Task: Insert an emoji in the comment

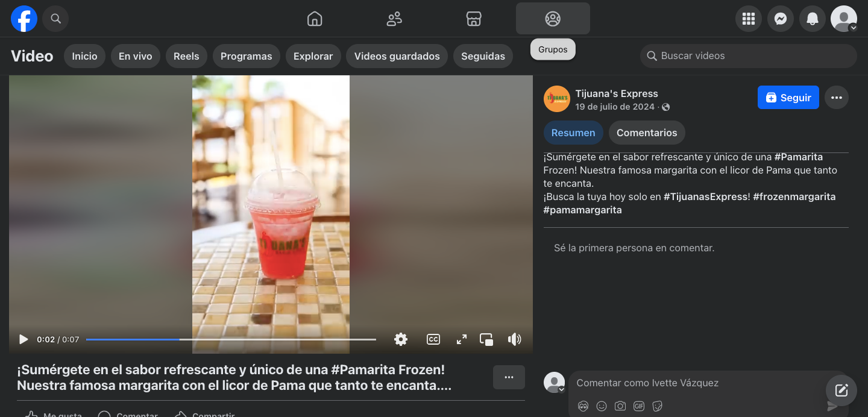Action: pyautogui.click(x=602, y=406)
